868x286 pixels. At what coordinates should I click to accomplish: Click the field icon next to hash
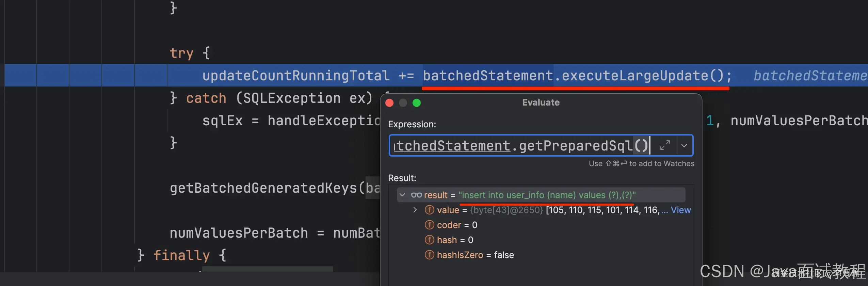click(430, 240)
